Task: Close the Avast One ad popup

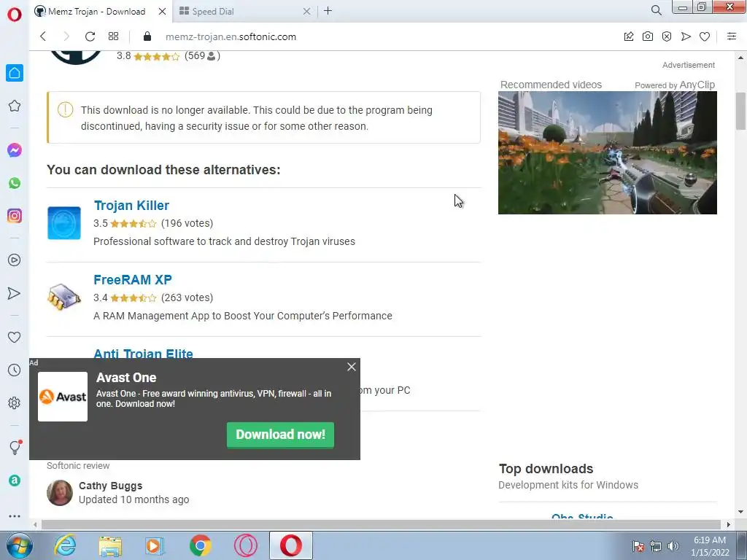Action: pyautogui.click(x=352, y=367)
